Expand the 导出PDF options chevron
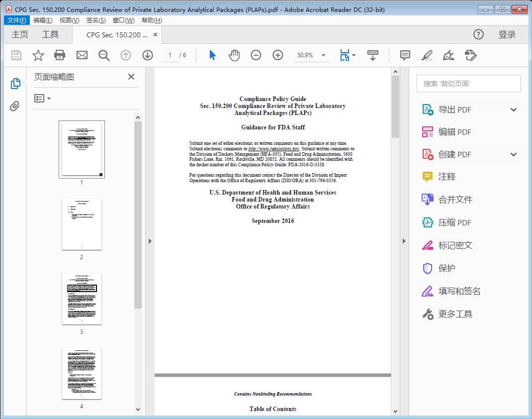This screenshot has width=532, height=419. (x=513, y=109)
